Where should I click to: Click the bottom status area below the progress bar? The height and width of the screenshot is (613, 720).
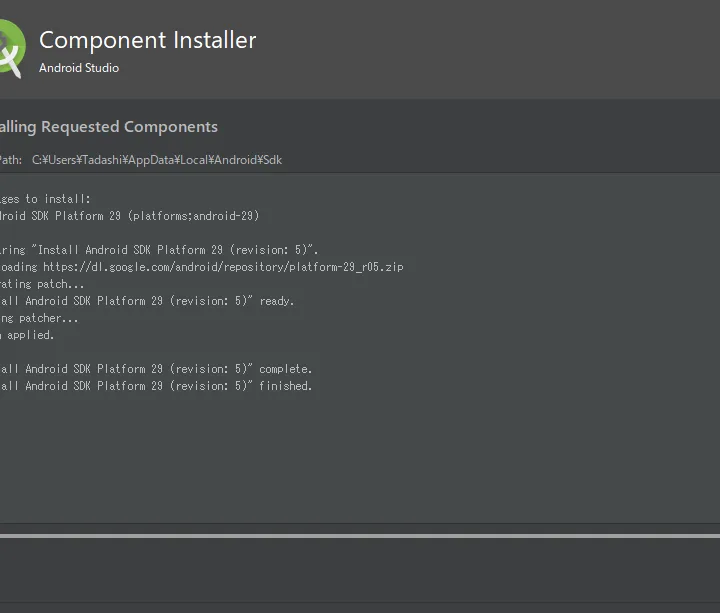[x=360, y=569]
